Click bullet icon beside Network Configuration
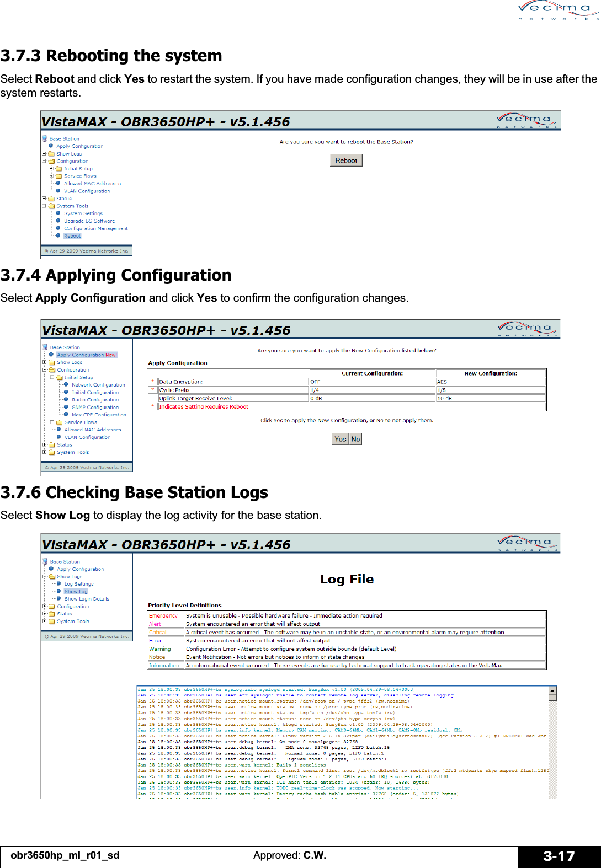 66,384
